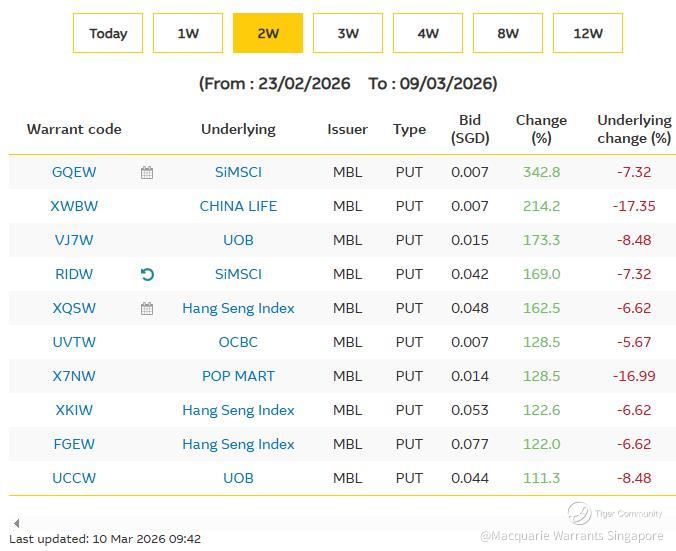Click the 162.5 change value
676x551 pixels.
[x=541, y=308]
